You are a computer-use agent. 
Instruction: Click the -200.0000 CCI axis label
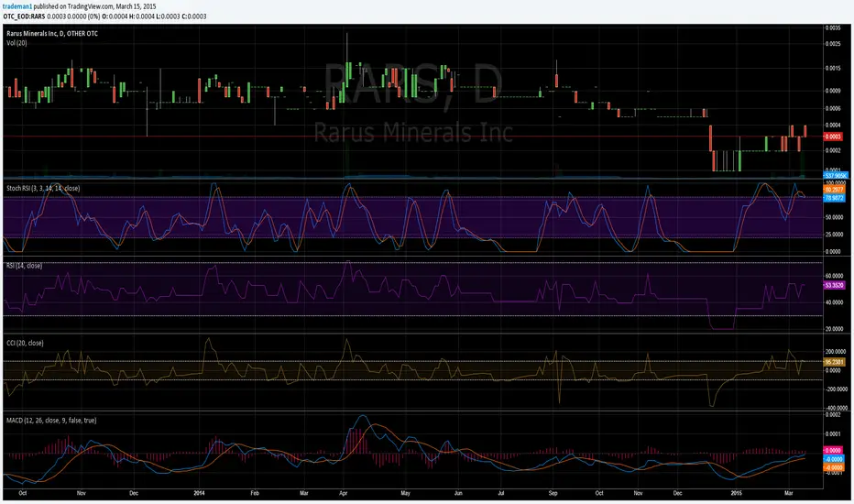coord(837,389)
